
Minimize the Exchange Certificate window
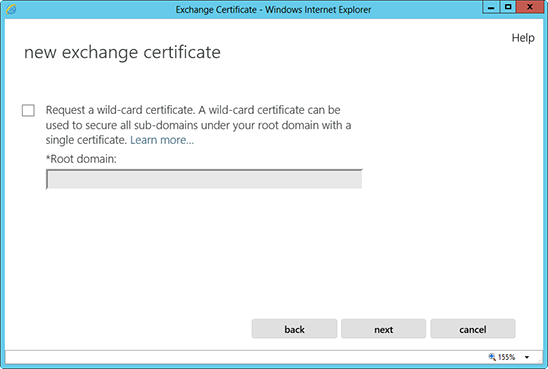point(491,7)
